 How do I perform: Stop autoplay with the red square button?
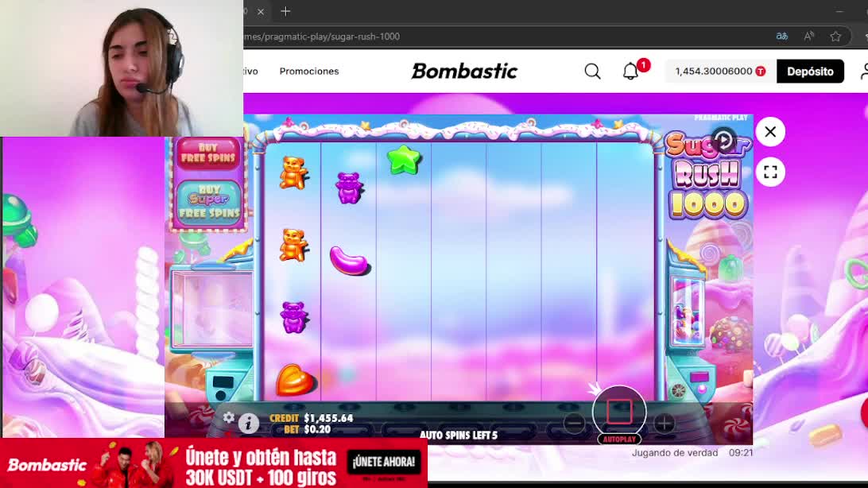tap(619, 412)
